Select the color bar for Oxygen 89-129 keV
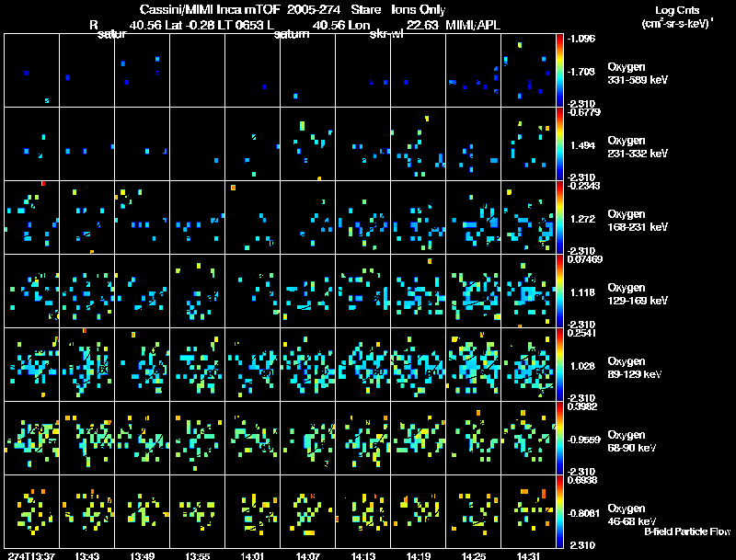Screen dimensions: 736x560 (561, 364)
